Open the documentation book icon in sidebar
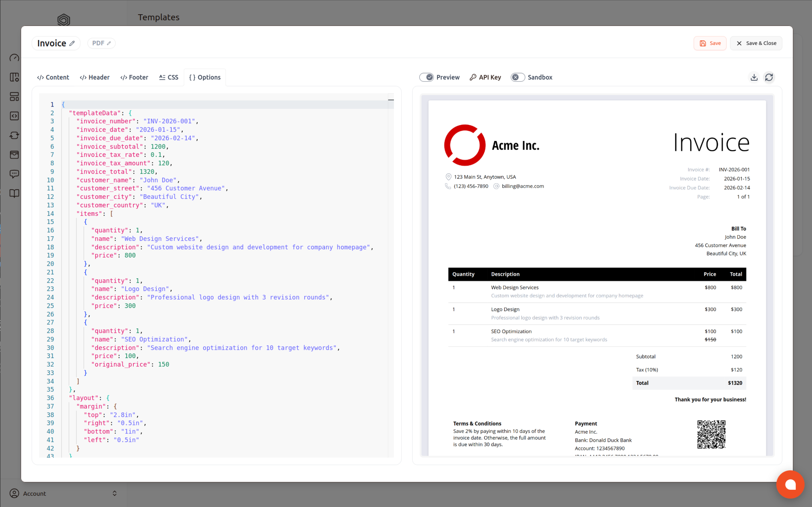The image size is (812, 507). tap(14, 194)
